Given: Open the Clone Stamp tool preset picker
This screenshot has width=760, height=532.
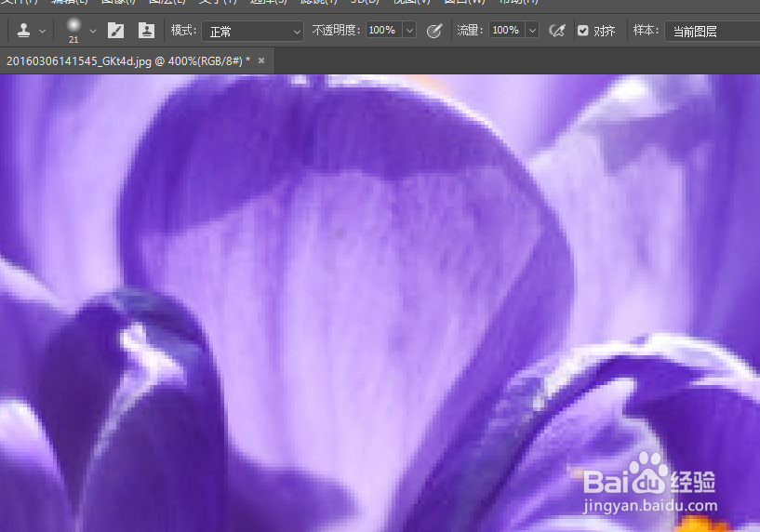Looking at the screenshot, I should 23,31.
